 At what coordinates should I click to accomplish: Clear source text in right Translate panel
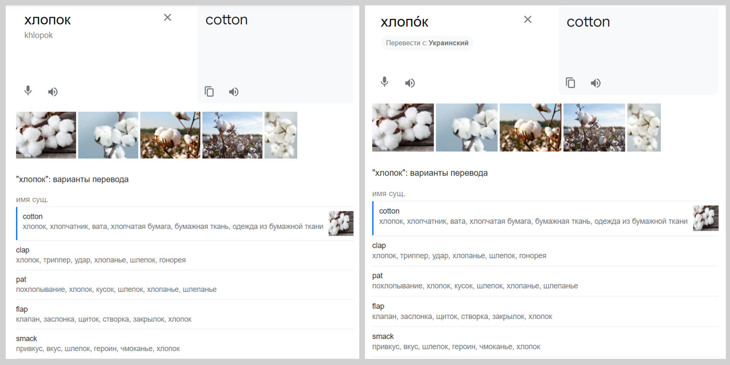527,20
